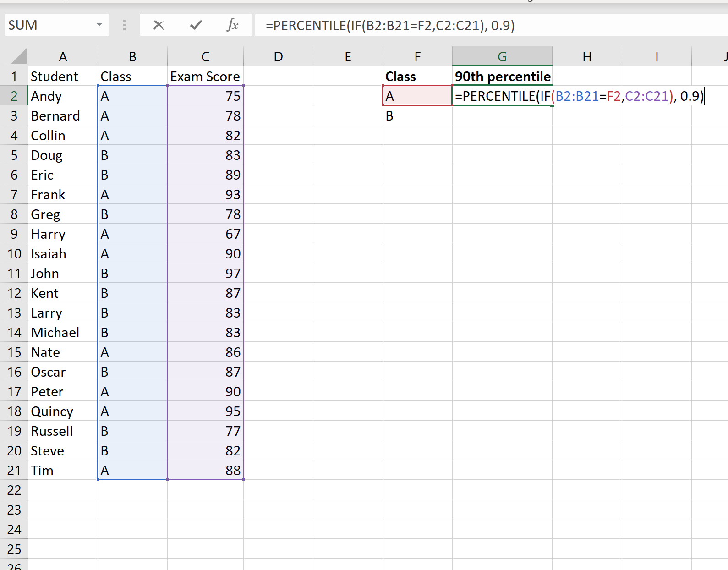The image size is (728, 570).
Task: Select row 1 header
Action: [x=14, y=76]
